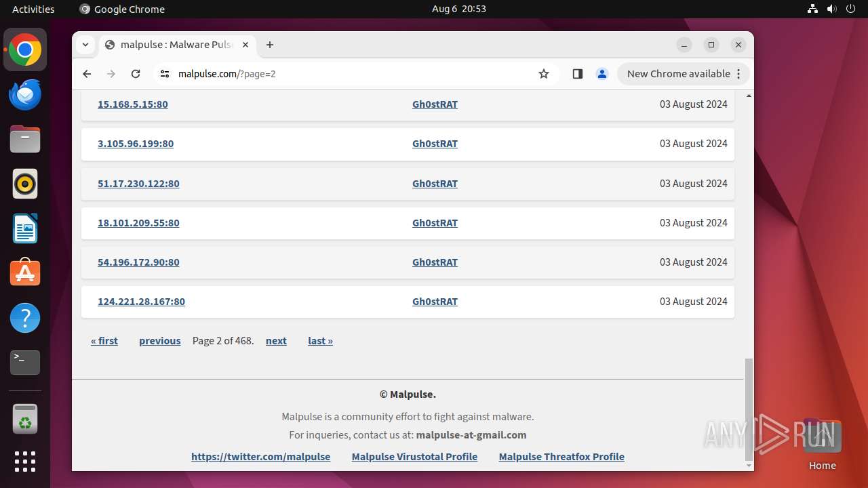
Task: Jump to the last page
Action: coord(320,341)
